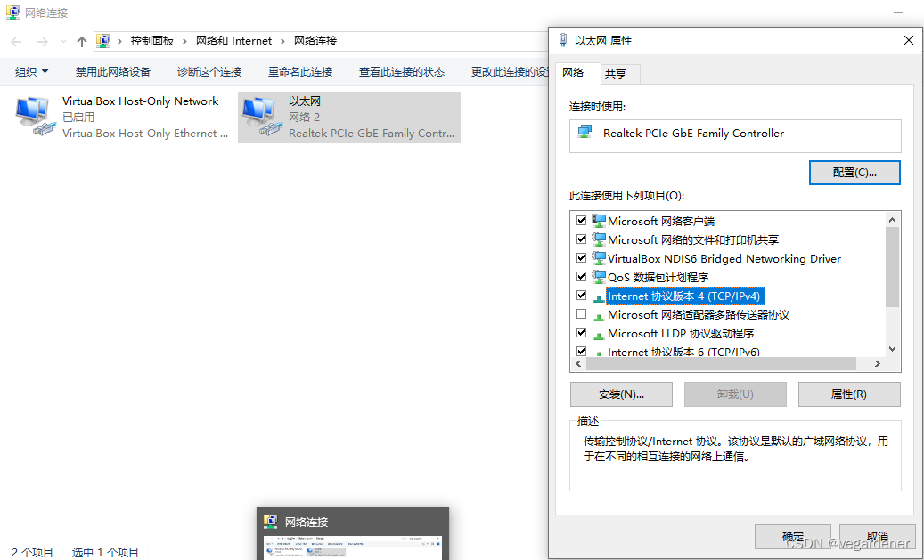Expand breadcrumb chevron after 网络和 Internet

[282, 41]
